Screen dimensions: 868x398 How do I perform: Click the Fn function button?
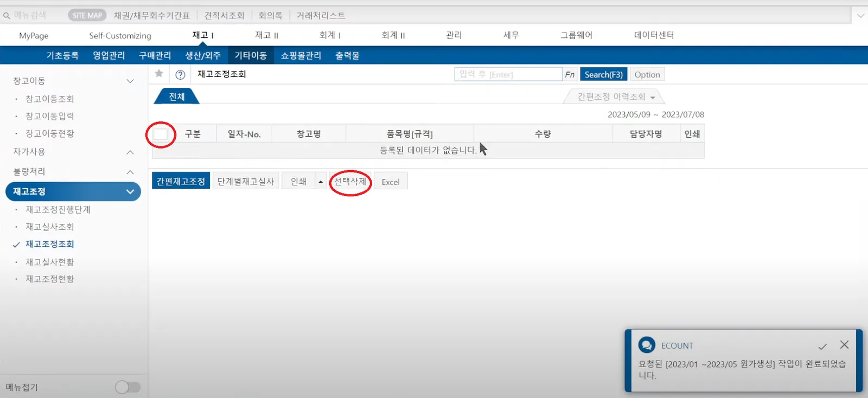tap(570, 74)
